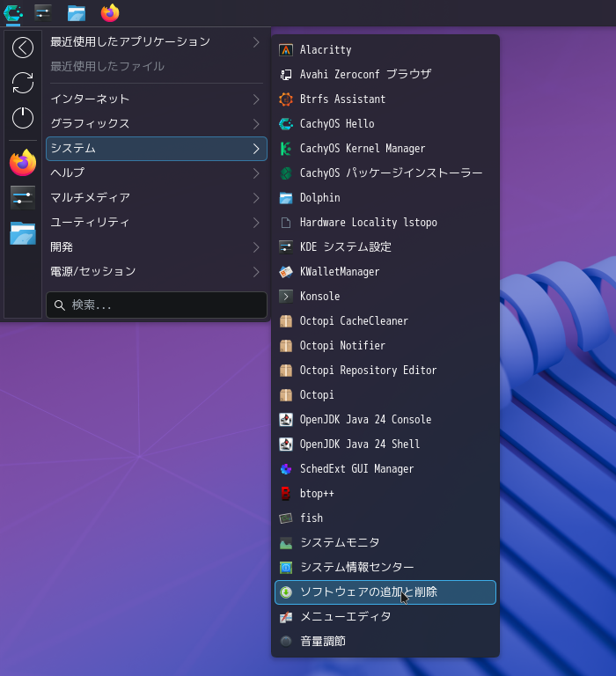The height and width of the screenshot is (676, 616).
Task: Click the 音量調節 round icon
Action: coord(286,642)
